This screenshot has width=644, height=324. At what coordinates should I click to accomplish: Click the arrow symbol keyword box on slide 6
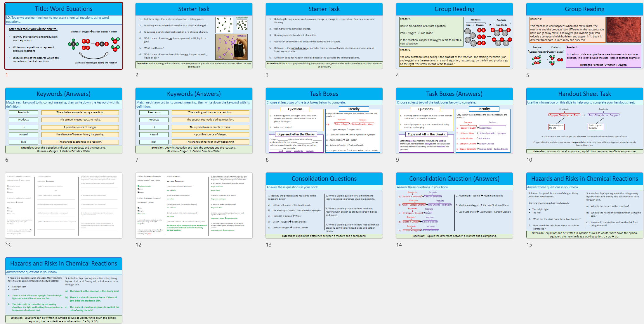(23, 127)
